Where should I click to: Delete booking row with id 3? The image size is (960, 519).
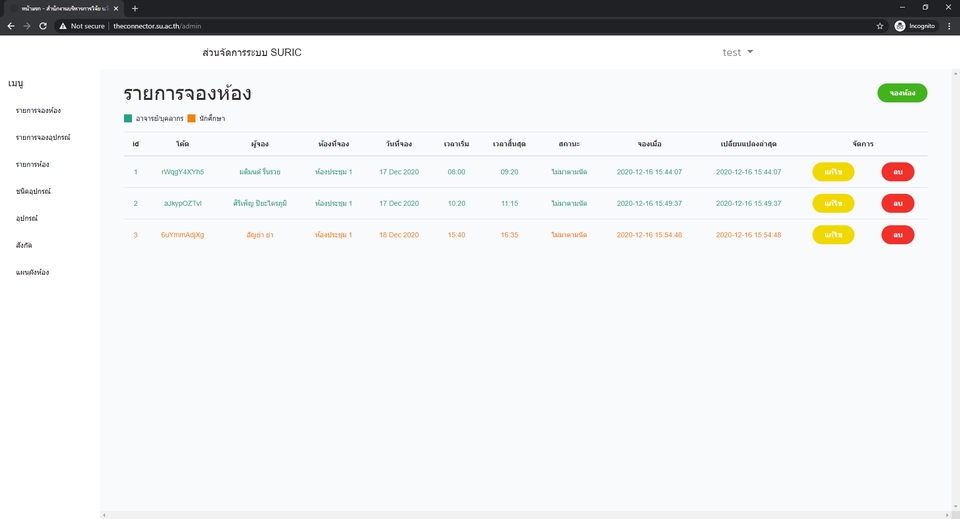(898, 235)
